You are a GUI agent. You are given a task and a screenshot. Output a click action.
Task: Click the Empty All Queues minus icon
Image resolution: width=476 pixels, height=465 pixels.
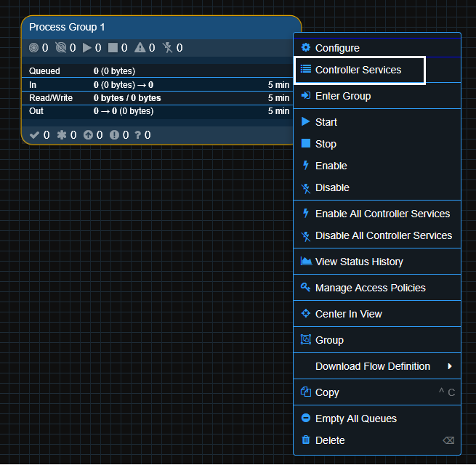(x=306, y=418)
